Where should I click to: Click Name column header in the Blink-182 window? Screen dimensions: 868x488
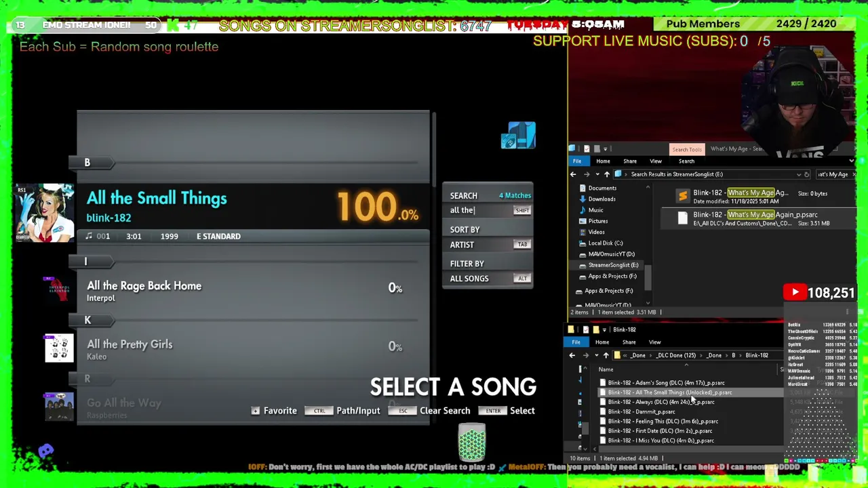click(x=606, y=369)
